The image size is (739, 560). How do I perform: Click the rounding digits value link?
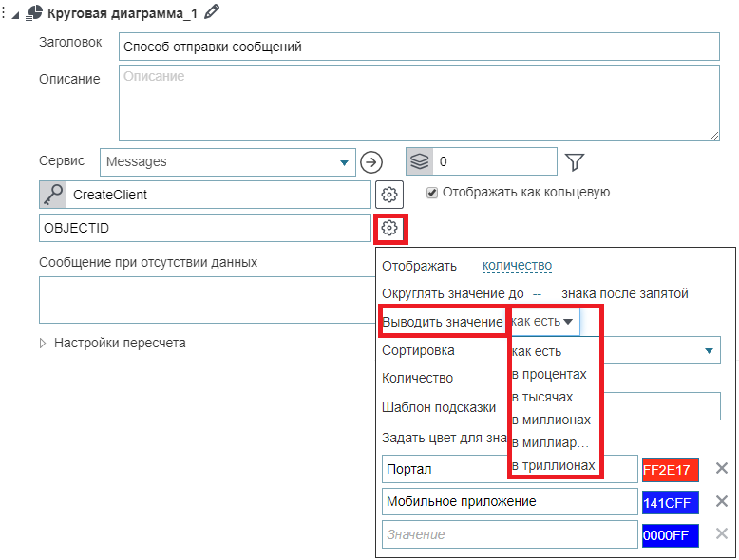point(537,294)
